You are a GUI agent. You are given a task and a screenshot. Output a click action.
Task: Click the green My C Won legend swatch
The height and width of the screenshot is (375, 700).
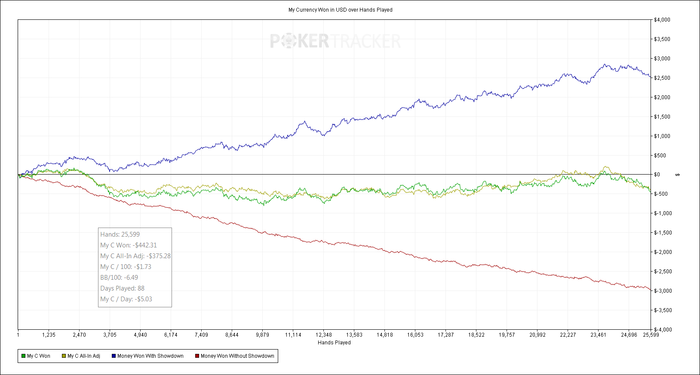(23, 356)
